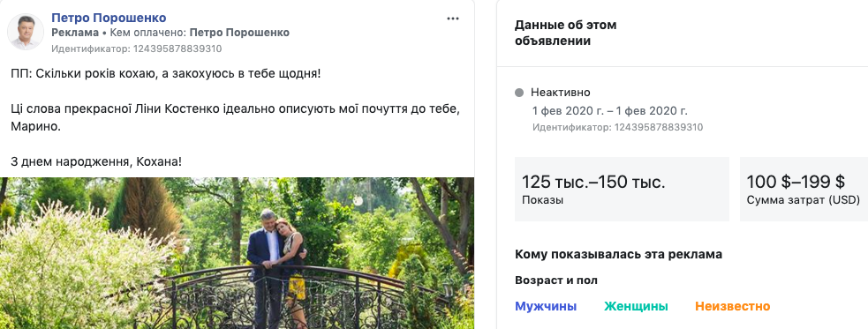Image resolution: width=868 pixels, height=329 pixels.
Task: Click the З днем народження, Кохана line
Action: tap(96, 162)
